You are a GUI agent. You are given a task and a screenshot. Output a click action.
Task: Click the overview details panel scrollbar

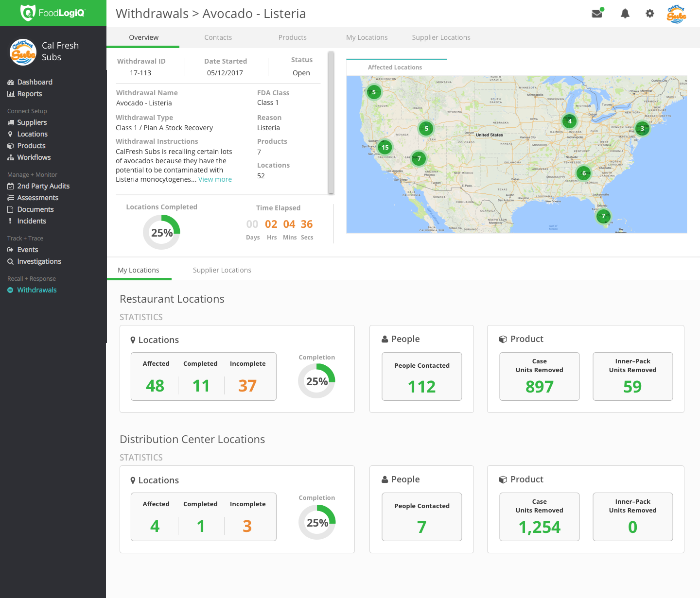pyautogui.click(x=331, y=122)
